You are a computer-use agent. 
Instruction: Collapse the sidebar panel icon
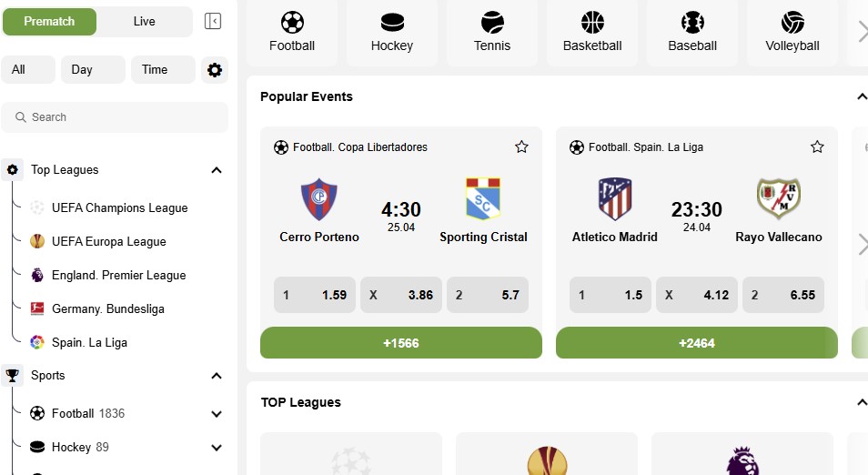[213, 21]
